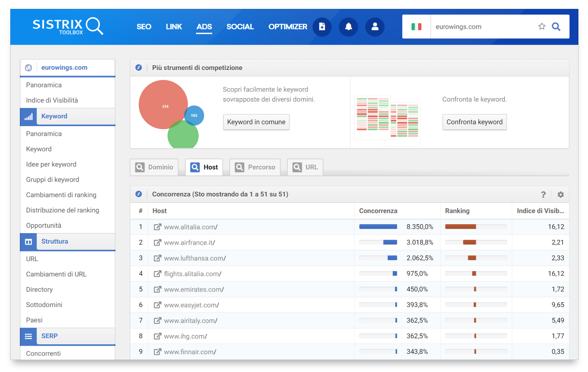Open the notifications bell icon

pos(349,27)
